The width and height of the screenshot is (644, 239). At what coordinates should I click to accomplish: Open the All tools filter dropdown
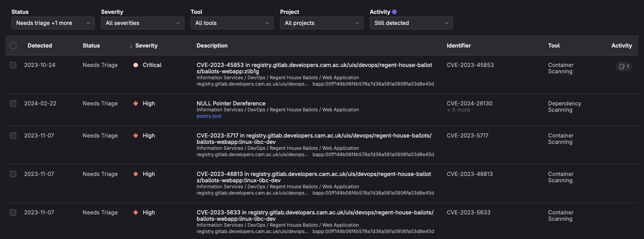click(232, 23)
